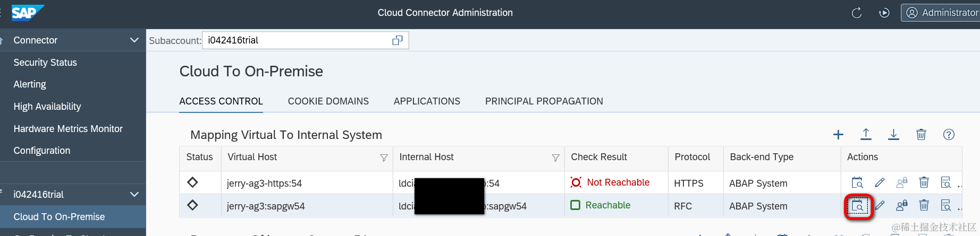This screenshot has height=236, width=980.
Task: Click the refresh icon in the header
Action: tap(857, 13)
